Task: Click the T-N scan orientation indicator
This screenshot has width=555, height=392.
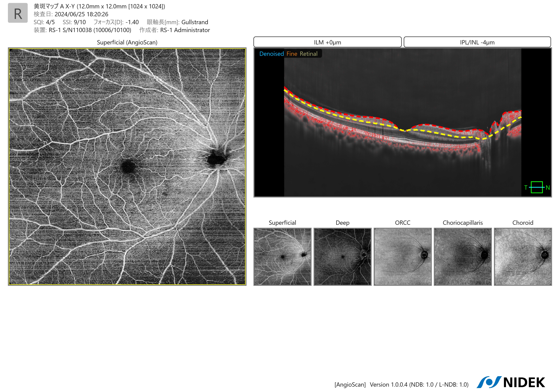Action: 537,187
